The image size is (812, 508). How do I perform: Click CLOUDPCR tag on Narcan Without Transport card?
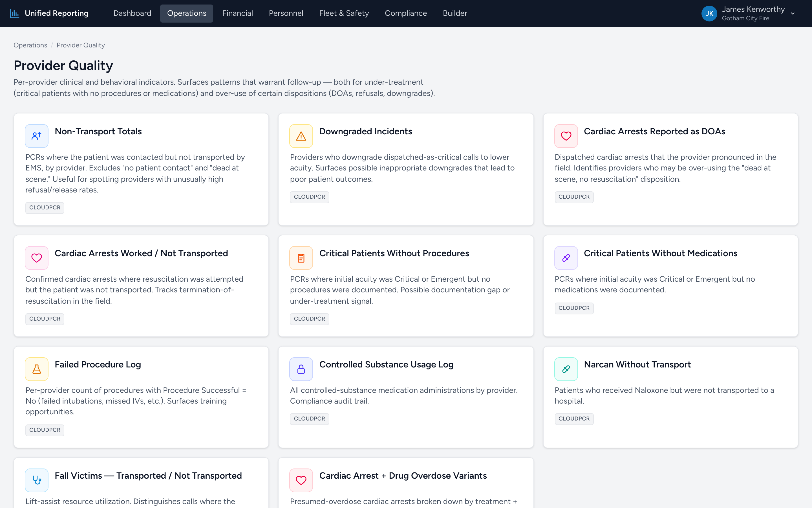[574, 419]
